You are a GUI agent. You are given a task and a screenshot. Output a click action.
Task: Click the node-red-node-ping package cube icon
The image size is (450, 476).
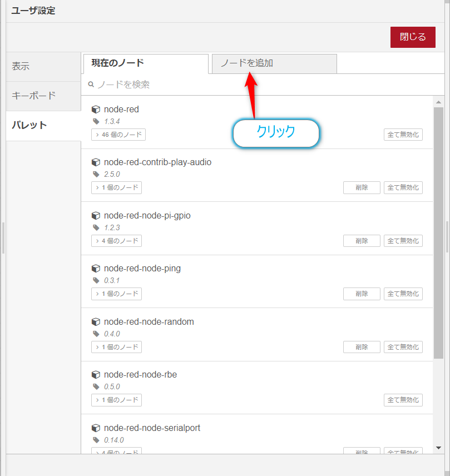pyautogui.click(x=96, y=269)
